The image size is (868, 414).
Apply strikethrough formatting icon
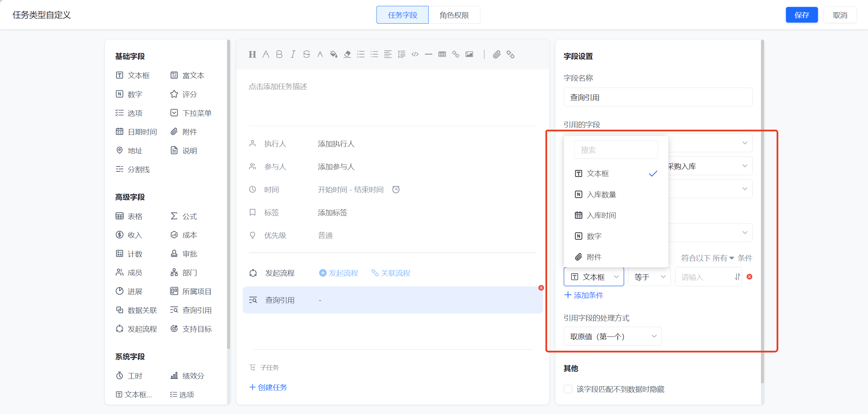(x=306, y=55)
